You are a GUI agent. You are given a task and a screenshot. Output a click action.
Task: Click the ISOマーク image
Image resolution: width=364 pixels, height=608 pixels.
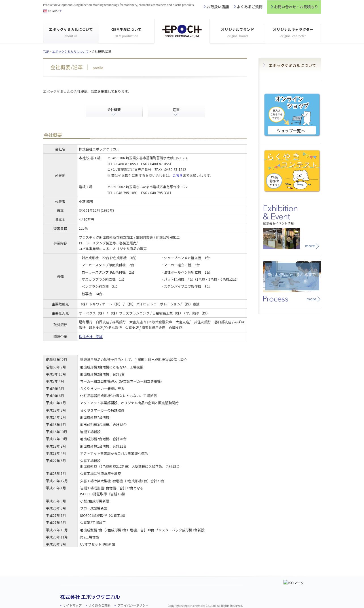[294, 583]
